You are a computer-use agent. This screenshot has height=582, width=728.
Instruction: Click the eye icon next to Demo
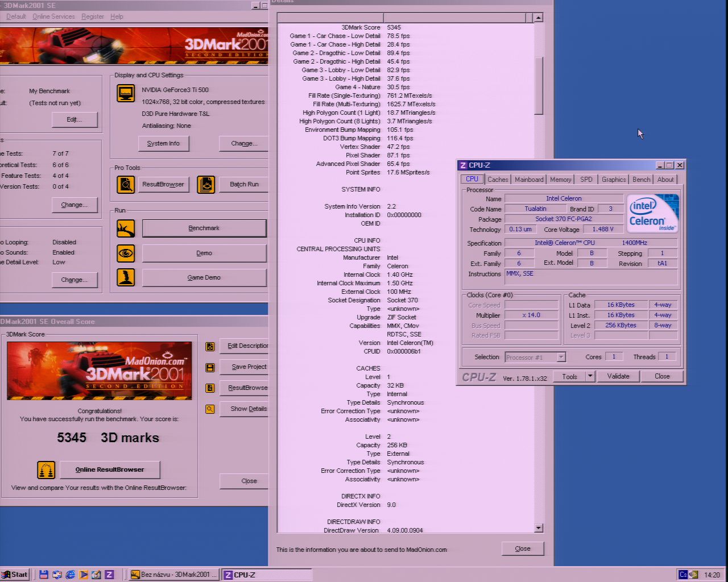point(126,253)
